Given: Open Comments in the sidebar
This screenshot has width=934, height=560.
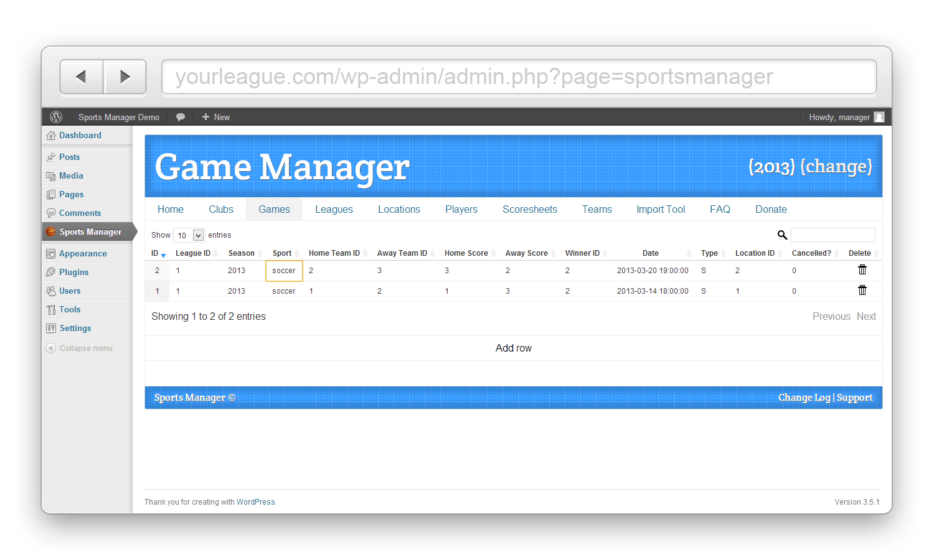Looking at the screenshot, I should coord(80,213).
